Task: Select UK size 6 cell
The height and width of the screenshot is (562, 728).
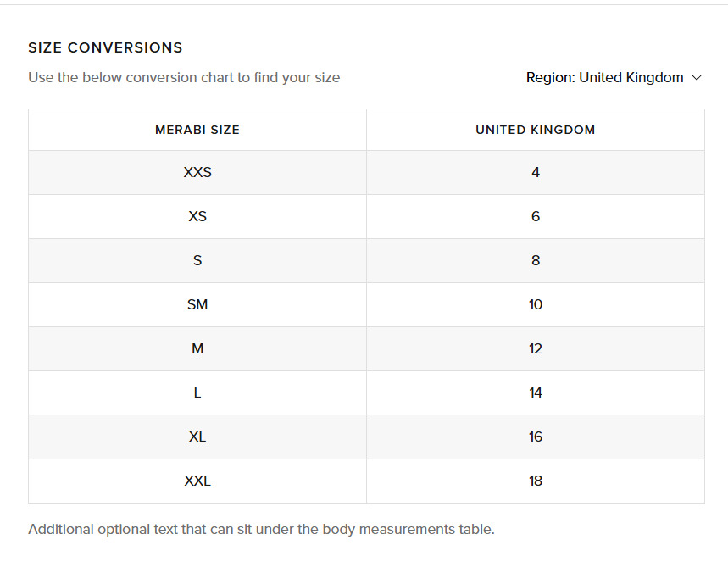Action: (536, 216)
